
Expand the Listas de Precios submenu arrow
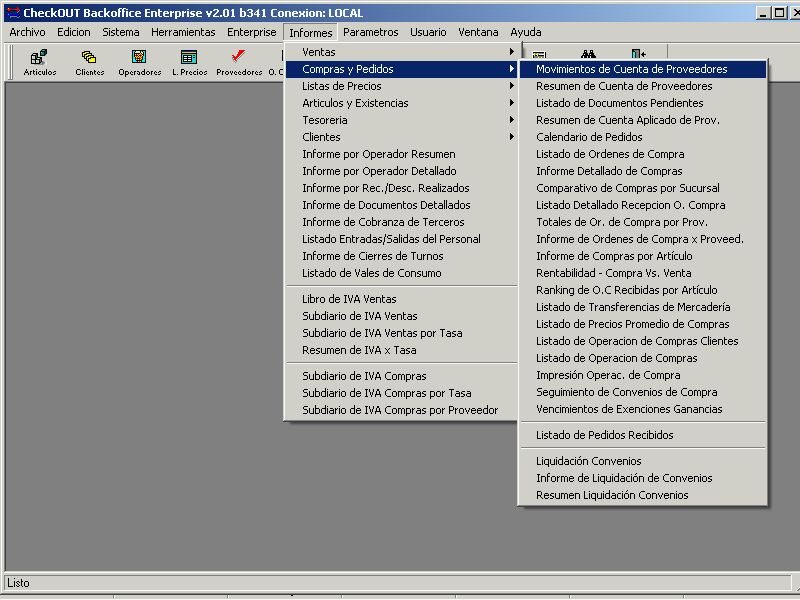point(511,86)
